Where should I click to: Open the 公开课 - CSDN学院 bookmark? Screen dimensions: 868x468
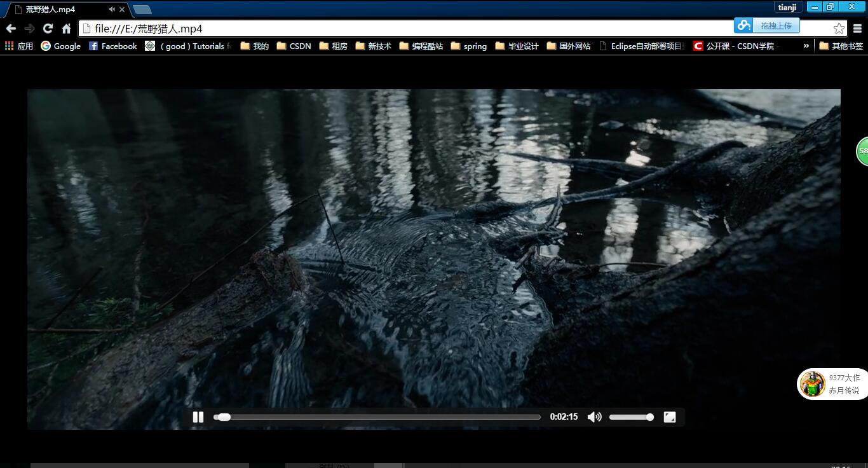(736, 46)
